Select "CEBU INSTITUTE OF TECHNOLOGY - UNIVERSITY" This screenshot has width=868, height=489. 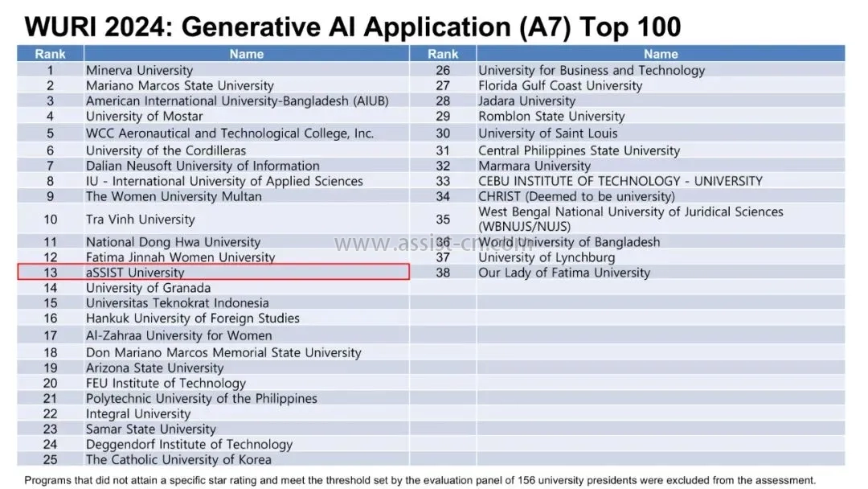pyautogui.click(x=620, y=181)
